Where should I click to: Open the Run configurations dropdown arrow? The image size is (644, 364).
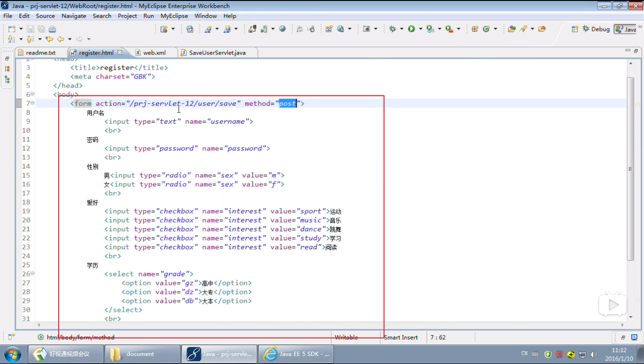[x=420, y=29]
